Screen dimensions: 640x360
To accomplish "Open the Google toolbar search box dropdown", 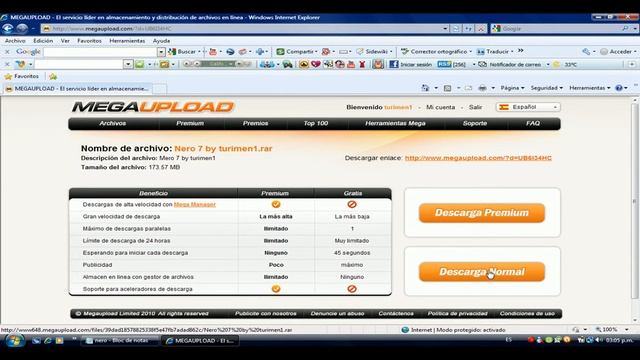I will [x=161, y=52].
